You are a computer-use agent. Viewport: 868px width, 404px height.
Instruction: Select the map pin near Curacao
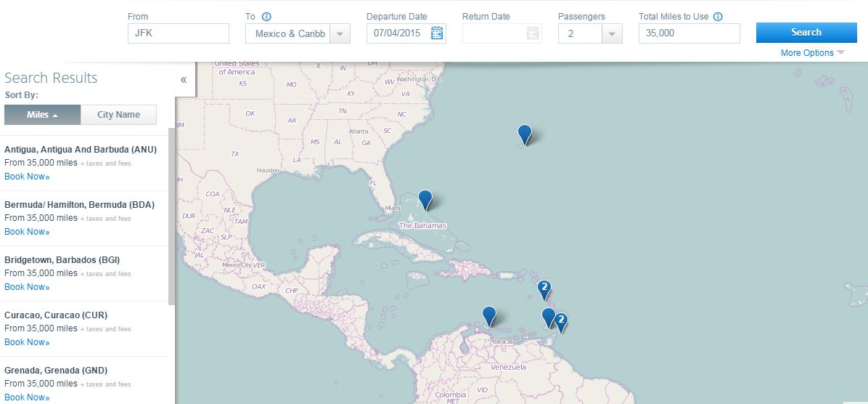point(489,315)
